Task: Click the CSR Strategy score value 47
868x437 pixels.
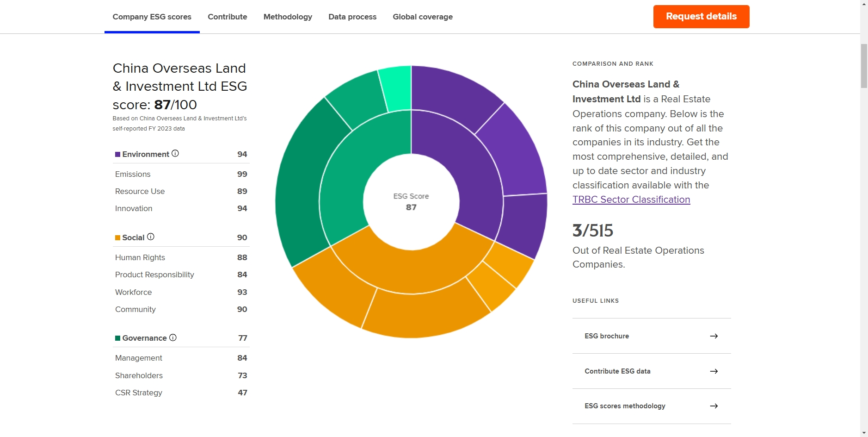Action: click(243, 393)
